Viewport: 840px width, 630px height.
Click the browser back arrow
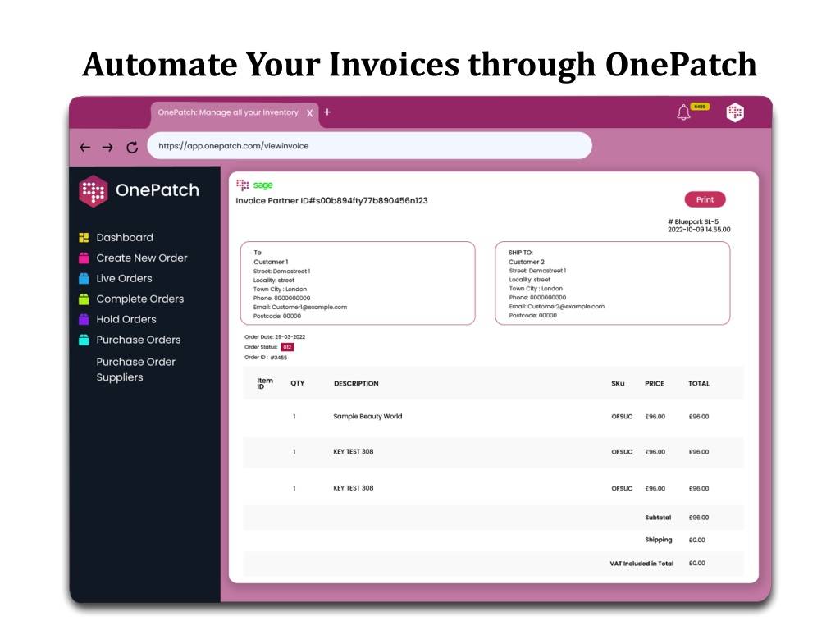84,148
